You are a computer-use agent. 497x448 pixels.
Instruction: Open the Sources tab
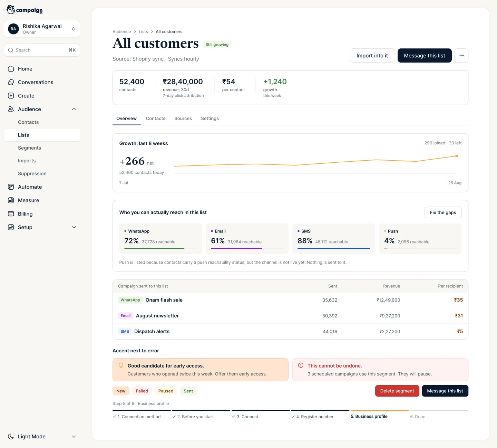183,118
